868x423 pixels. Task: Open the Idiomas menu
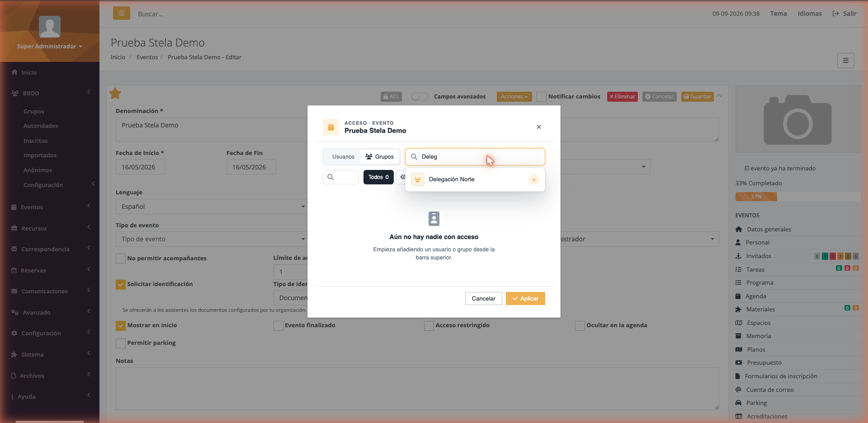click(x=810, y=14)
